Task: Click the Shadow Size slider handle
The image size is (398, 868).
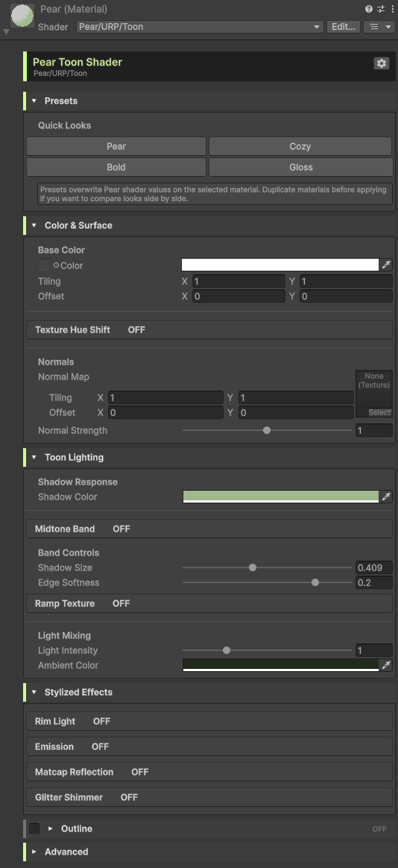Action: [x=253, y=567]
